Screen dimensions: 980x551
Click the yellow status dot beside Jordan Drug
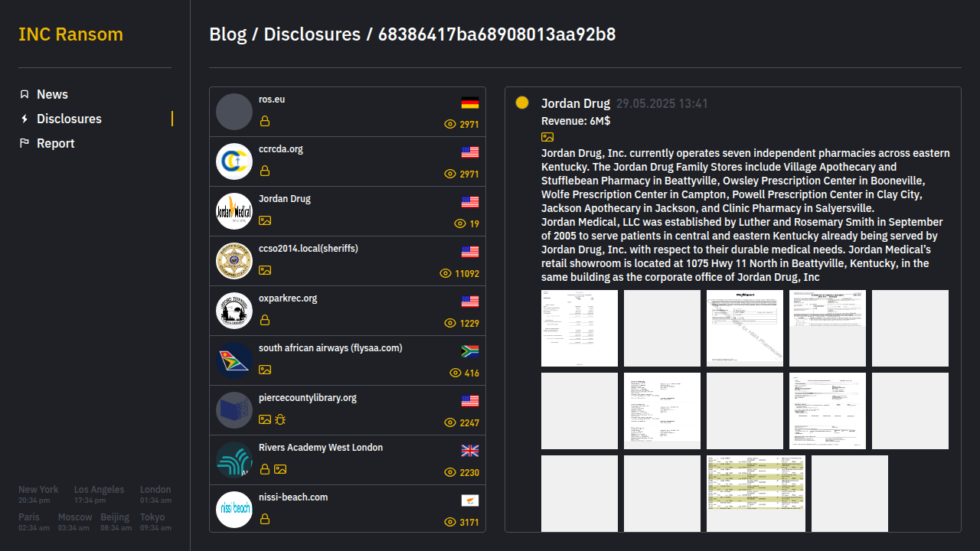tap(522, 103)
